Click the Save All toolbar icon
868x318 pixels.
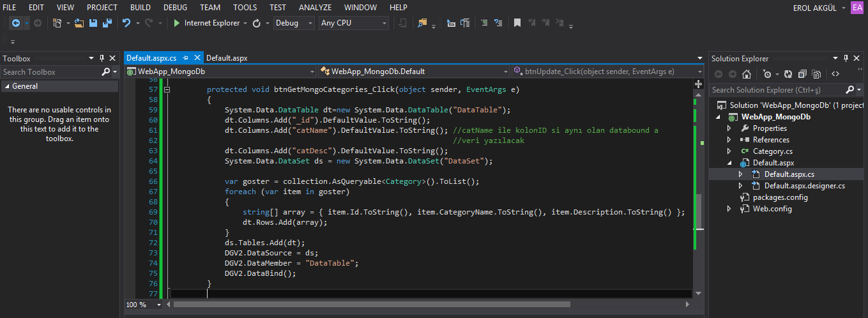[107, 23]
